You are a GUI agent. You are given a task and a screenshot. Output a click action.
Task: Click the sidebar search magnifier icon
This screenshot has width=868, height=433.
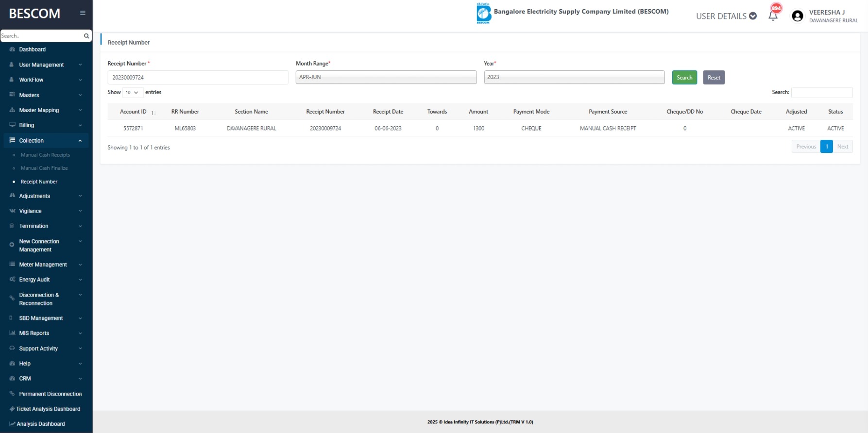[x=86, y=36]
